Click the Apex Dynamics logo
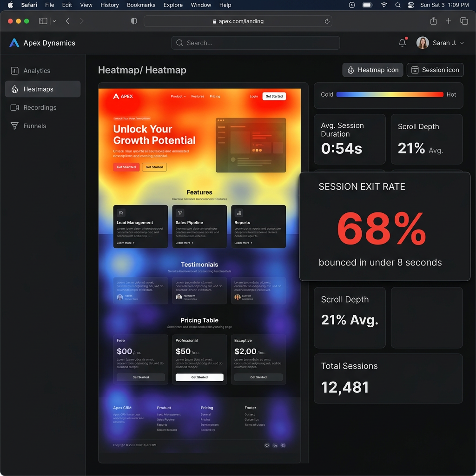476x476 pixels. (x=14, y=43)
